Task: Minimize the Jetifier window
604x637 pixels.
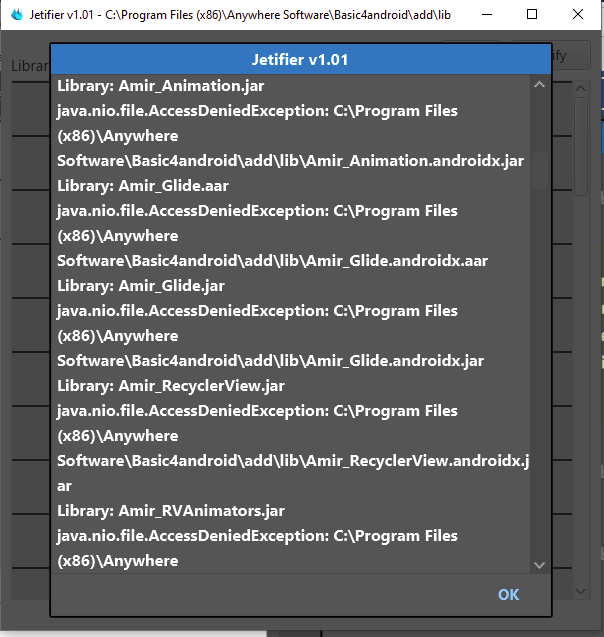Action: [x=487, y=15]
